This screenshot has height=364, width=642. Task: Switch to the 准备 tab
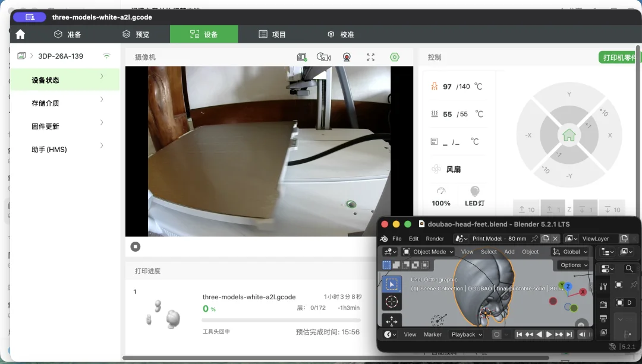click(68, 34)
